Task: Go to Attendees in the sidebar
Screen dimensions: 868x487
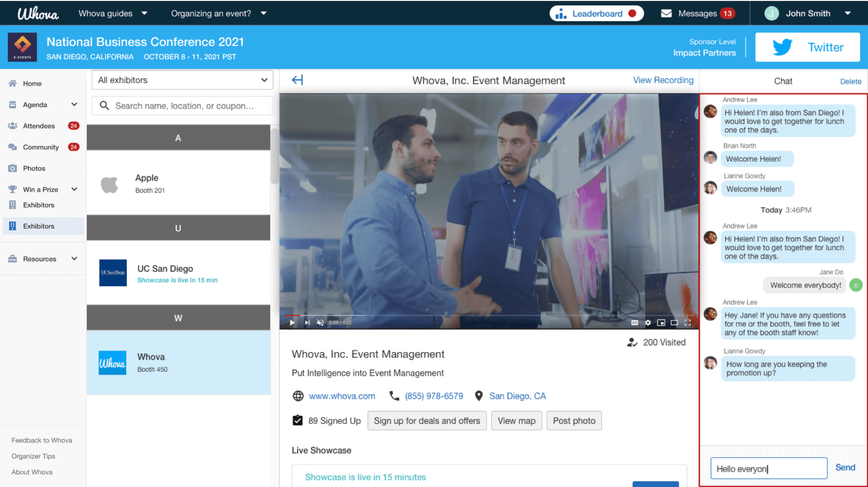Action: coord(39,126)
